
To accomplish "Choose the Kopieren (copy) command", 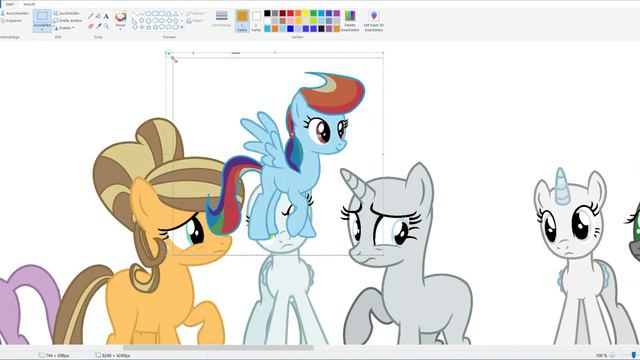I will pos(11,20).
